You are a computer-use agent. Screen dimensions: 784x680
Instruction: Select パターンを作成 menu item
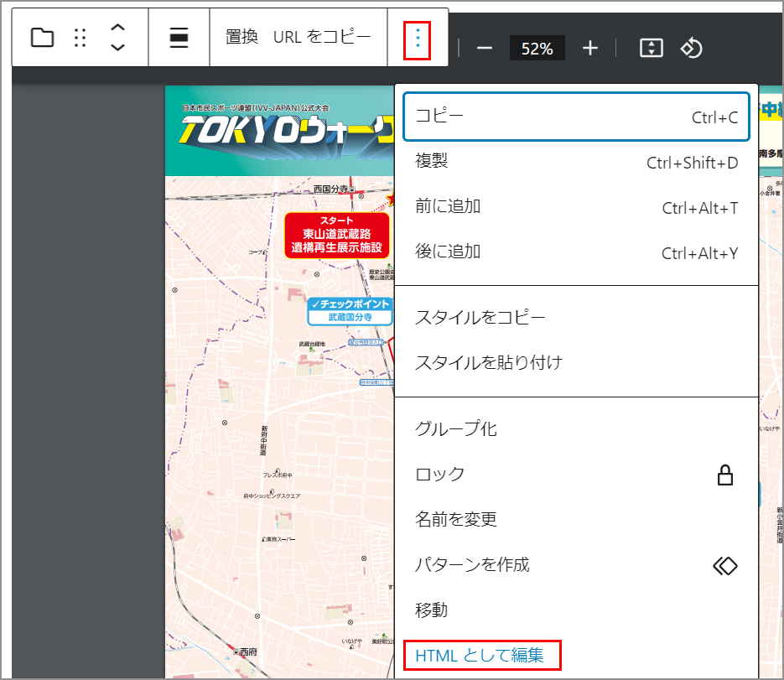coord(576,565)
